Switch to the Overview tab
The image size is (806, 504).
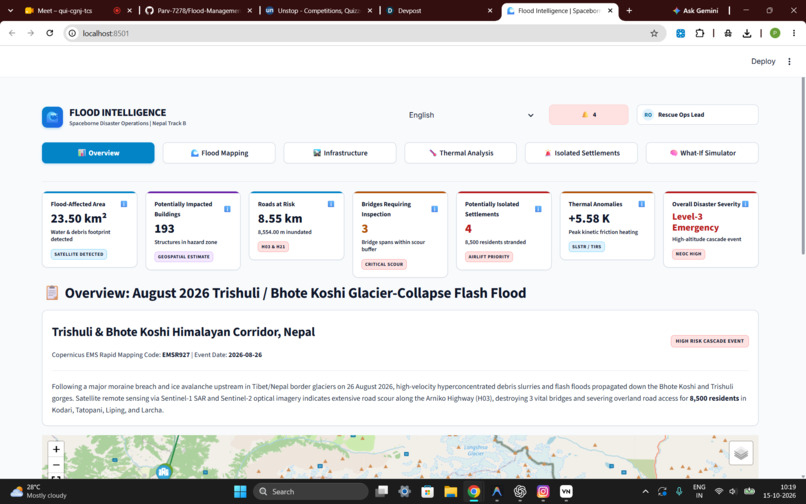click(x=98, y=153)
